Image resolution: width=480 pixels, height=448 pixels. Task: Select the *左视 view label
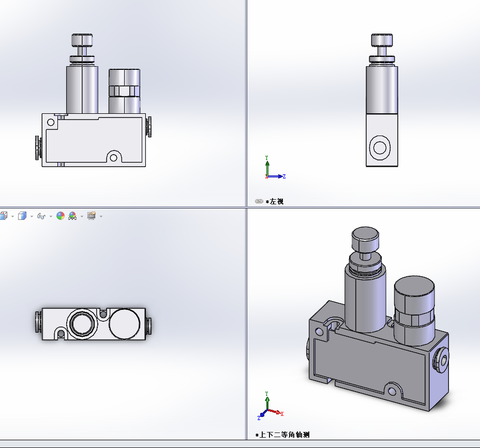[x=275, y=201]
